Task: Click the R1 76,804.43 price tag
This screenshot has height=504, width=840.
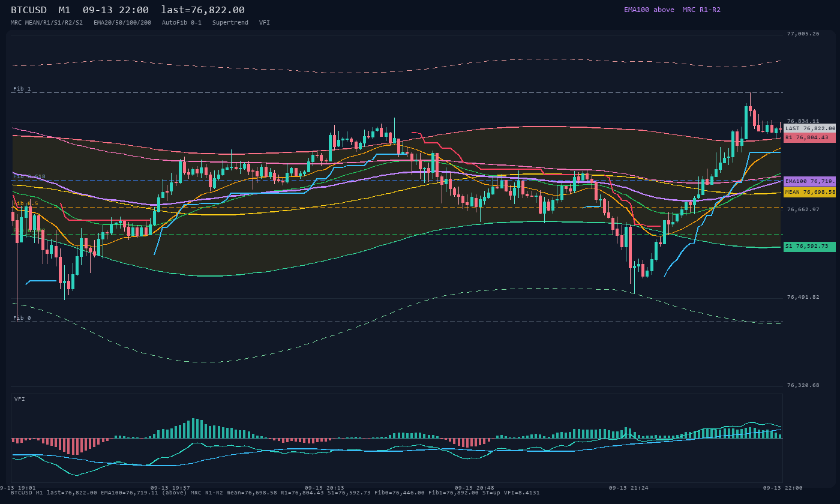Action: click(809, 137)
